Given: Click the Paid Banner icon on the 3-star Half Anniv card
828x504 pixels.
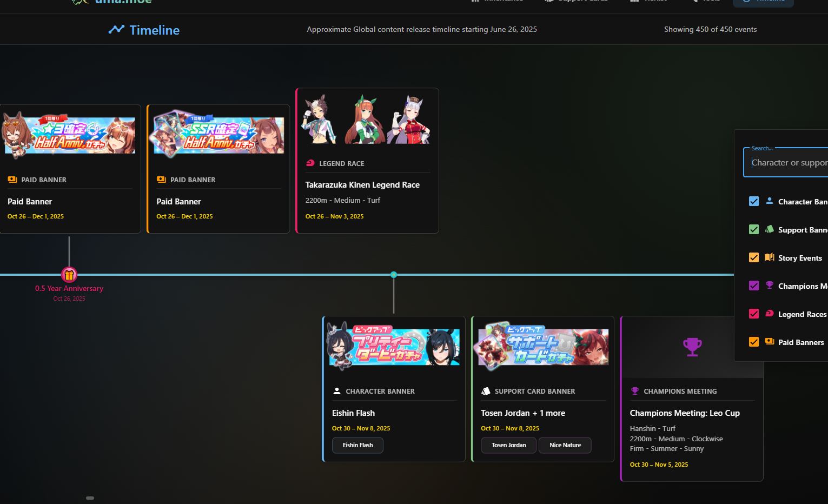Looking at the screenshot, I should click(12, 180).
